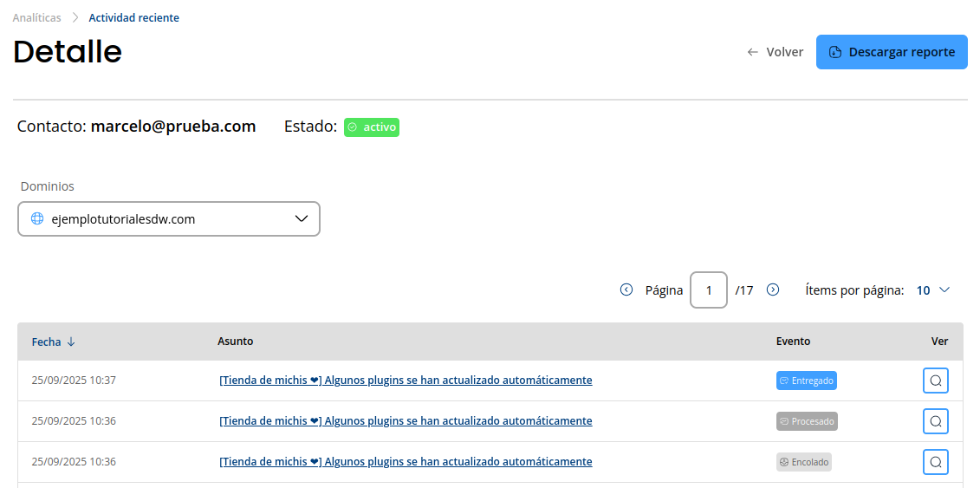This screenshot has height=488, width=980.
Task: Click the Entregado event badge
Action: tap(806, 381)
